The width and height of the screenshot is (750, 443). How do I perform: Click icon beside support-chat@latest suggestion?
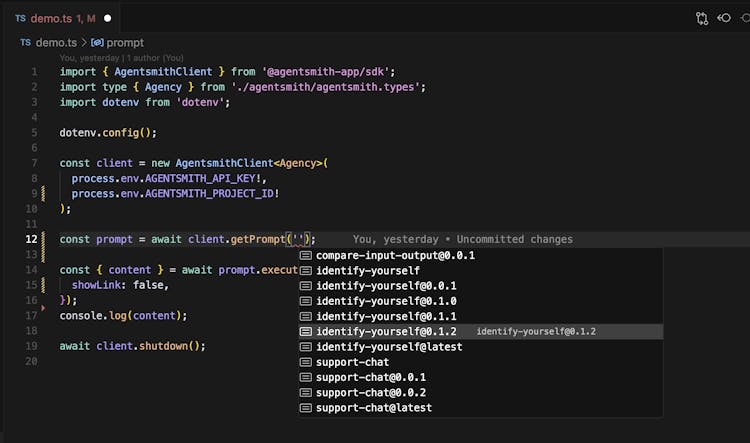pos(306,408)
